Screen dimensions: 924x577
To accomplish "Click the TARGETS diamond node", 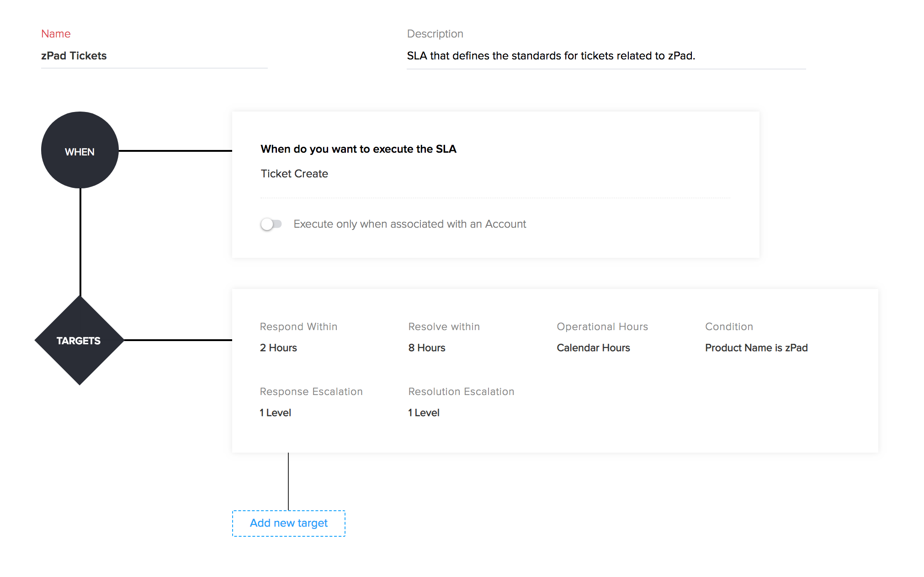I will [80, 340].
